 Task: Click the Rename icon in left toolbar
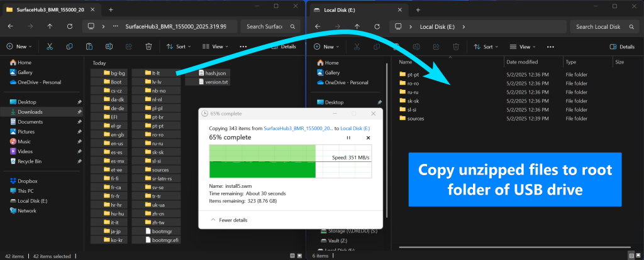point(109,46)
